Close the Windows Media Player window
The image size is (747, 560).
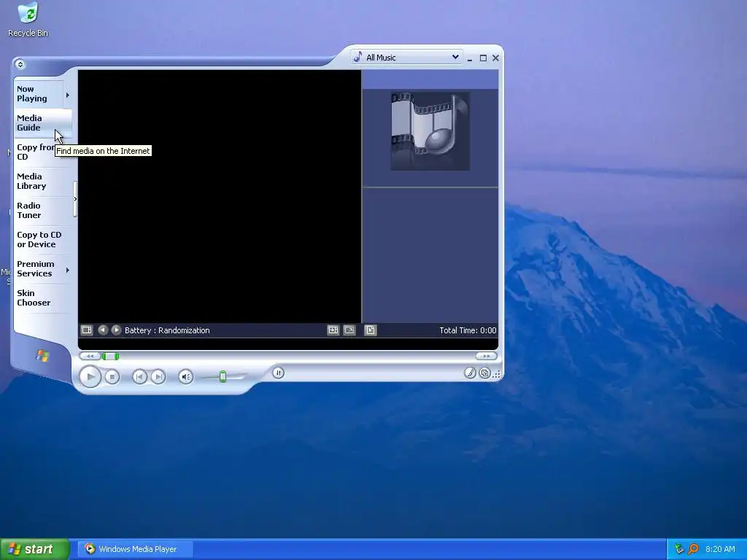point(495,58)
